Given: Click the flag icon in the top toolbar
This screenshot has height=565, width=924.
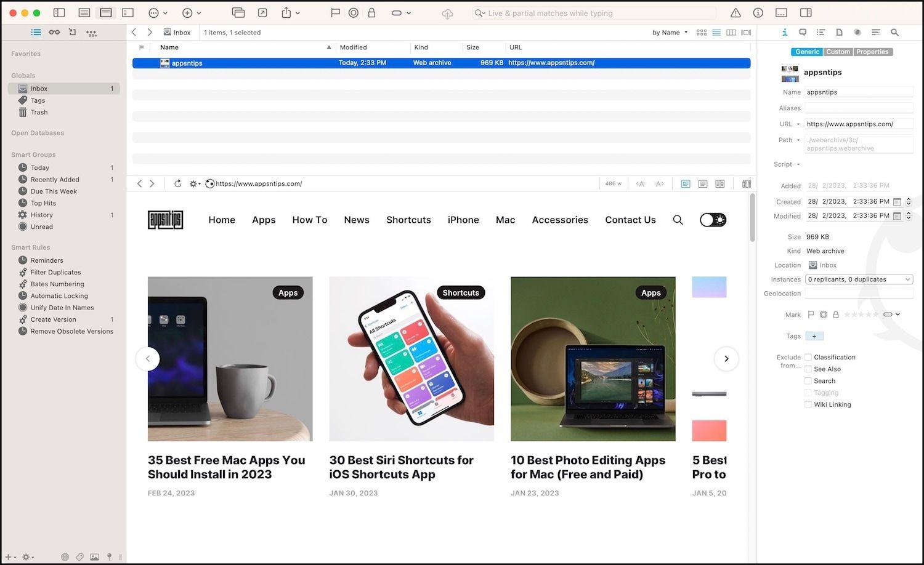Looking at the screenshot, I should [x=335, y=12].
